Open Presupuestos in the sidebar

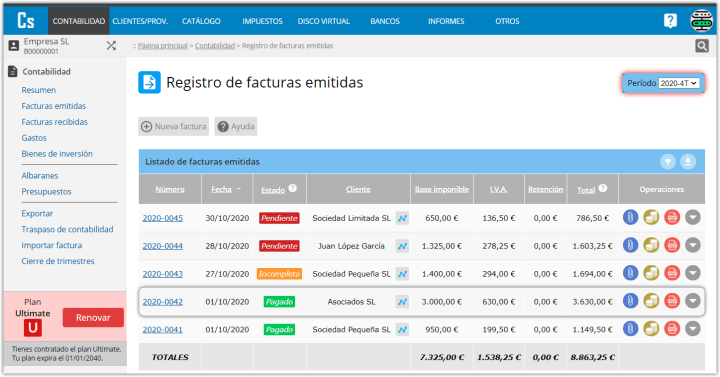tap(46, 191)
